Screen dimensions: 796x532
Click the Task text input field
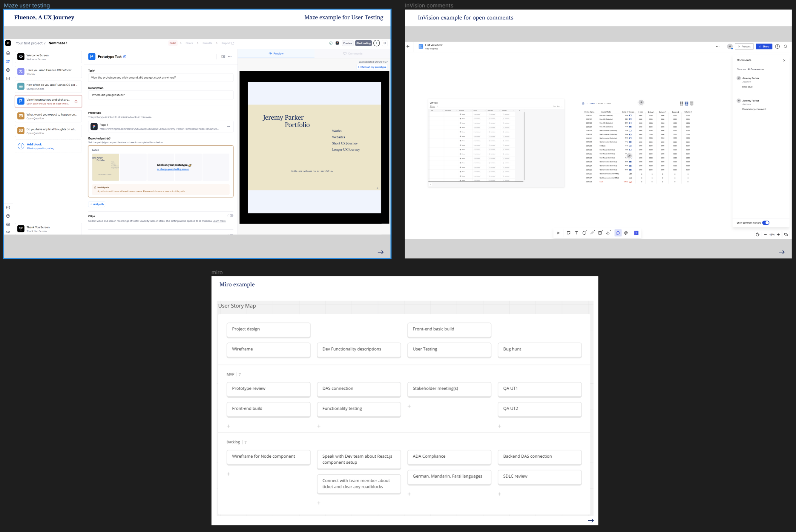(161, 78)
